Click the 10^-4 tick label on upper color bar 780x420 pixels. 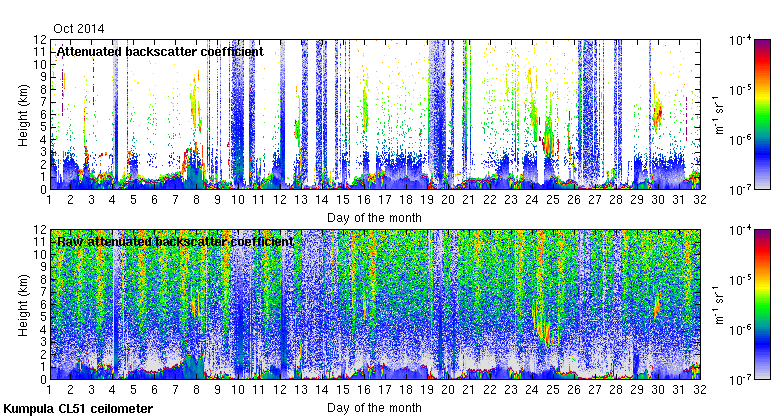point(740,40)
